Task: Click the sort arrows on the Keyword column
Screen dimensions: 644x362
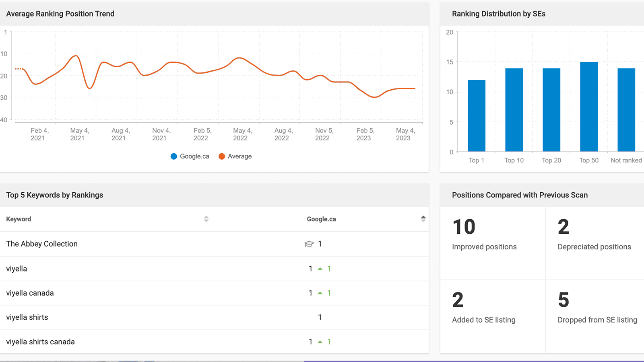Action: coord(206,219)
